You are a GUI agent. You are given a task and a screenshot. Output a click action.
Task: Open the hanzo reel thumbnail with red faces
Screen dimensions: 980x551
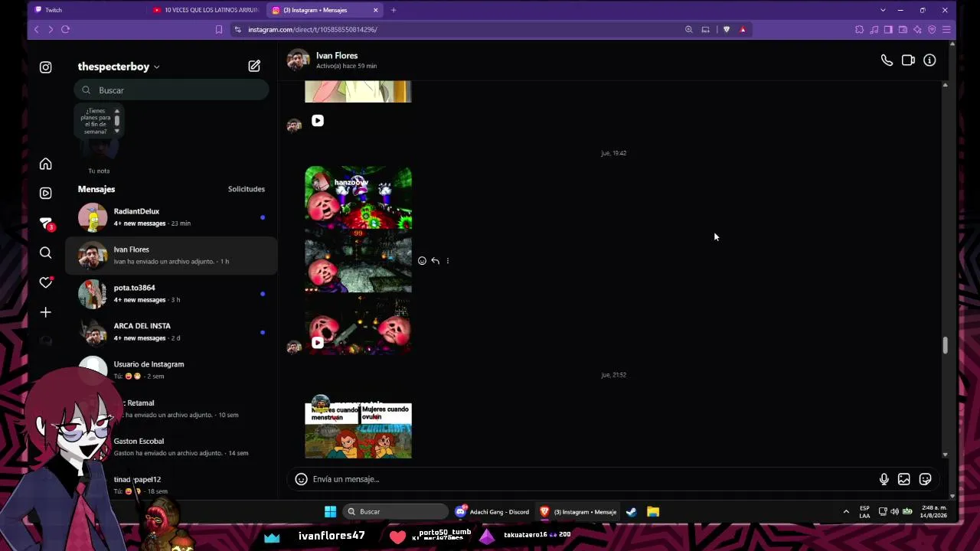(358, 260)
